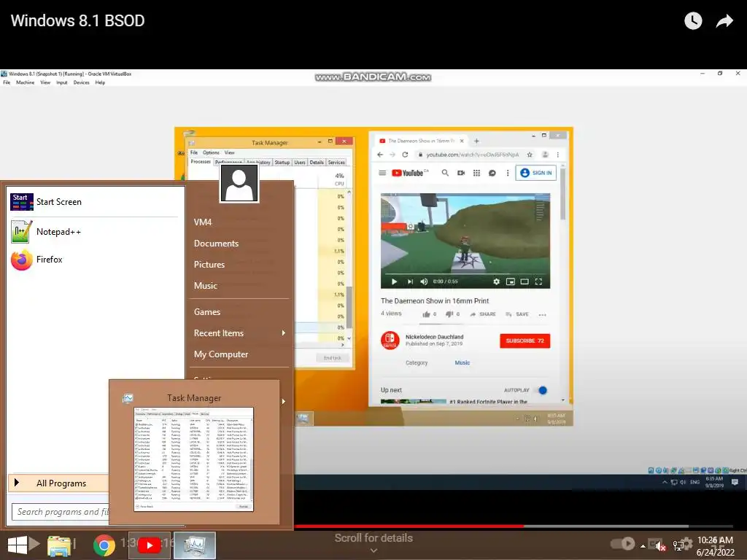Bookmark page with the star icon
The image size is (747, 560).
pos(530,155)
